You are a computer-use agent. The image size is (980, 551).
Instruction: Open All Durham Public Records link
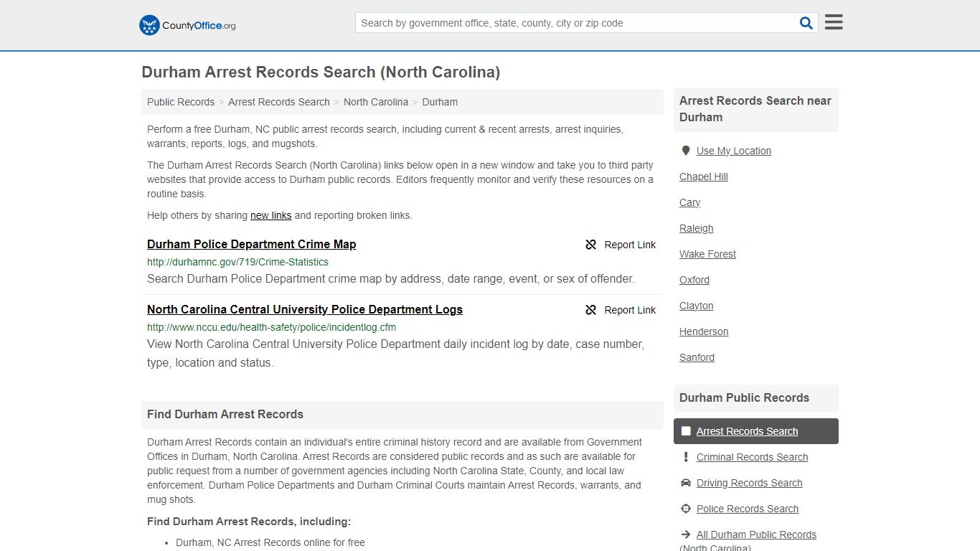pos(757,534)
